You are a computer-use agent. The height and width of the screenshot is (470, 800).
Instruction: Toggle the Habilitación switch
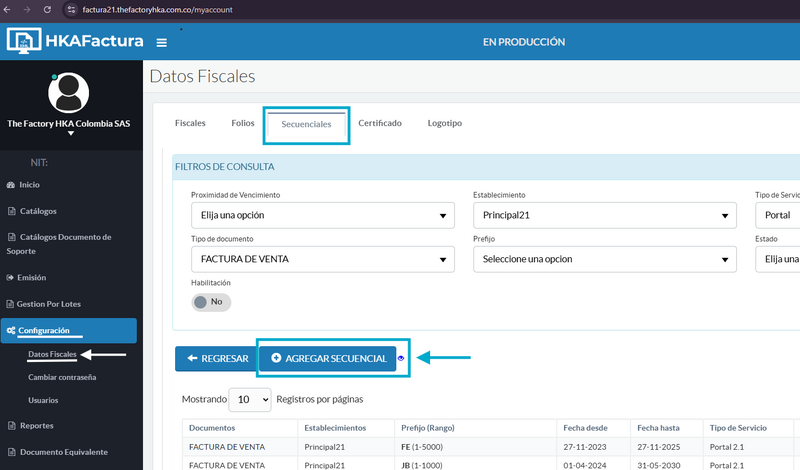pyautogui.click(x=211, y=301)
